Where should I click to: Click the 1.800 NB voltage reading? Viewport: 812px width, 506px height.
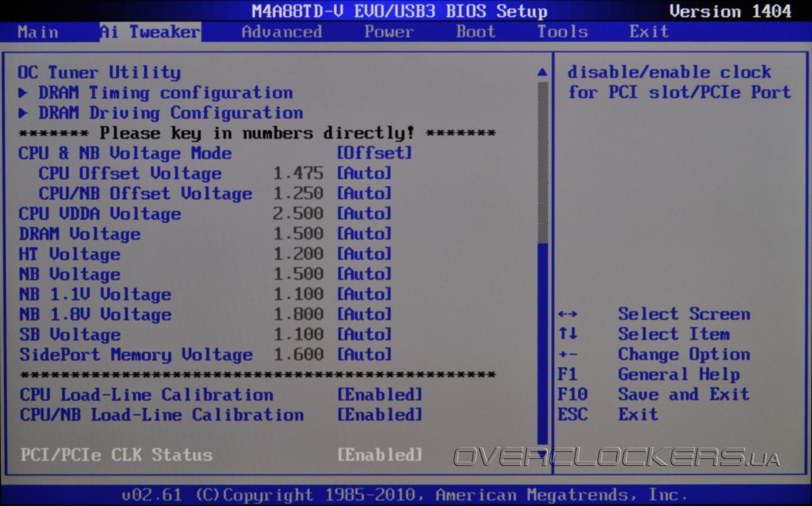(x=298, y=315)
